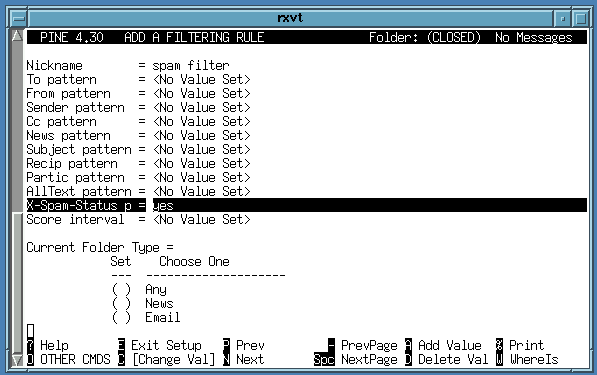
Task: Click the To pattern value field
Action: point(202,80)
